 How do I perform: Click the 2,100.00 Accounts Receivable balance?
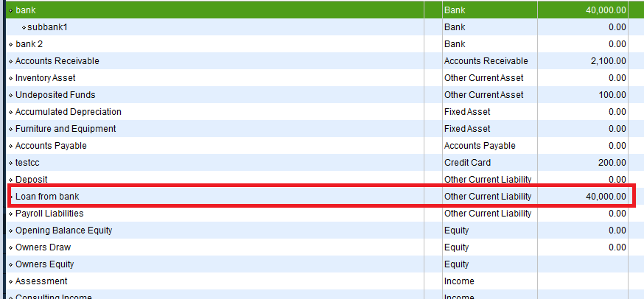click(609, 61)
